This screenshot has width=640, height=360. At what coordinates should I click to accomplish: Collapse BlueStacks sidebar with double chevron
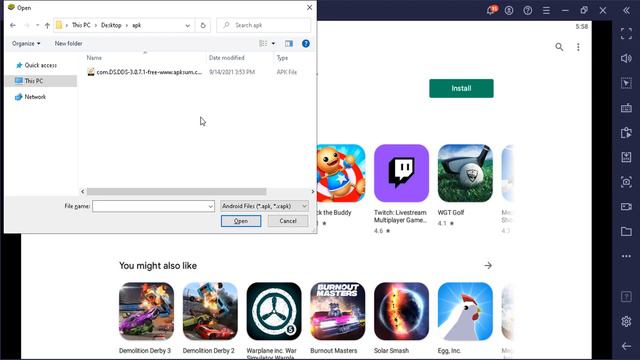(627, 11)
